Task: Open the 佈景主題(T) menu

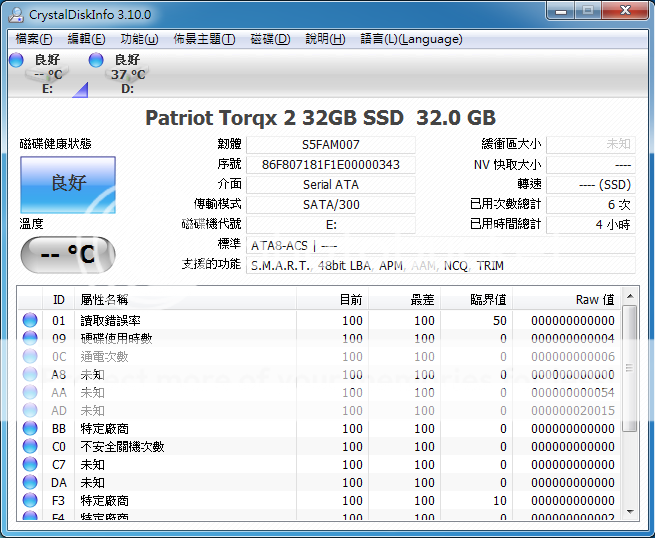Action: 204,39
